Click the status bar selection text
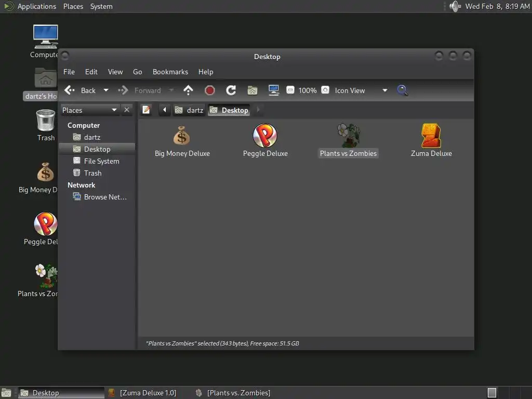 pos(222,343)
